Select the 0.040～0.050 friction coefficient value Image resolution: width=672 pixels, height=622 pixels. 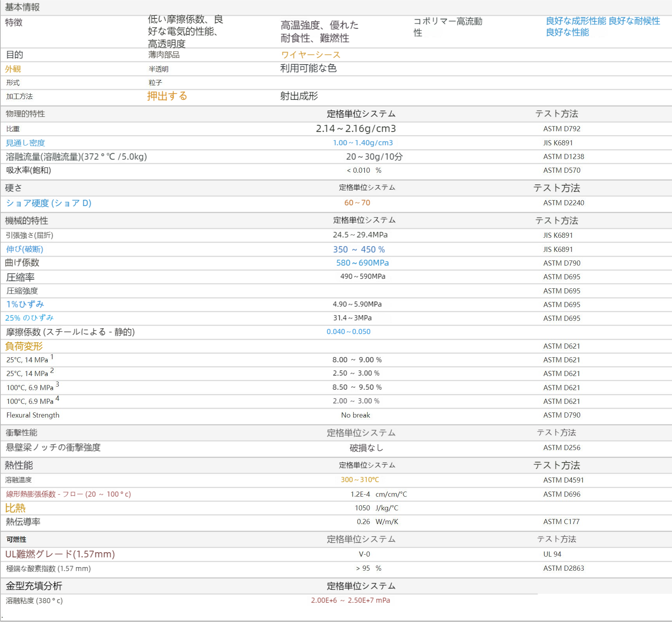(x=349, y=332)
